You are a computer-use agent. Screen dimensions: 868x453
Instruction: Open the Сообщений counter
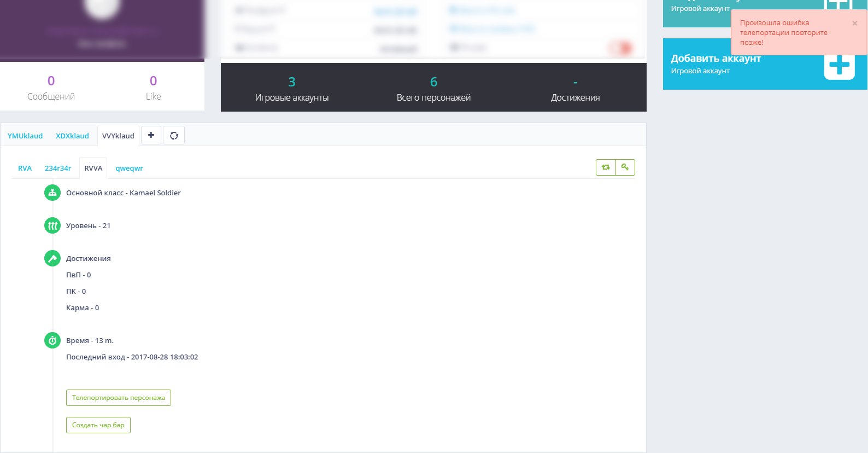click(x=51, y=88)
